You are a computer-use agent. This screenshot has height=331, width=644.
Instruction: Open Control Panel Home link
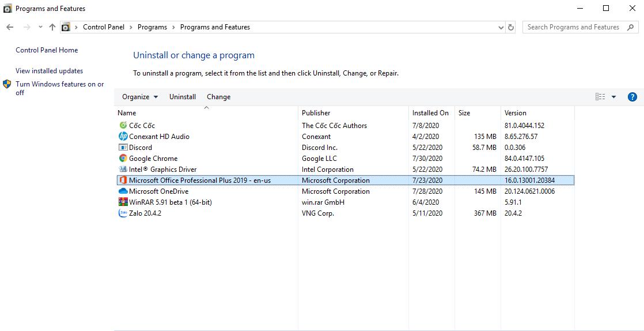point(47,50)
